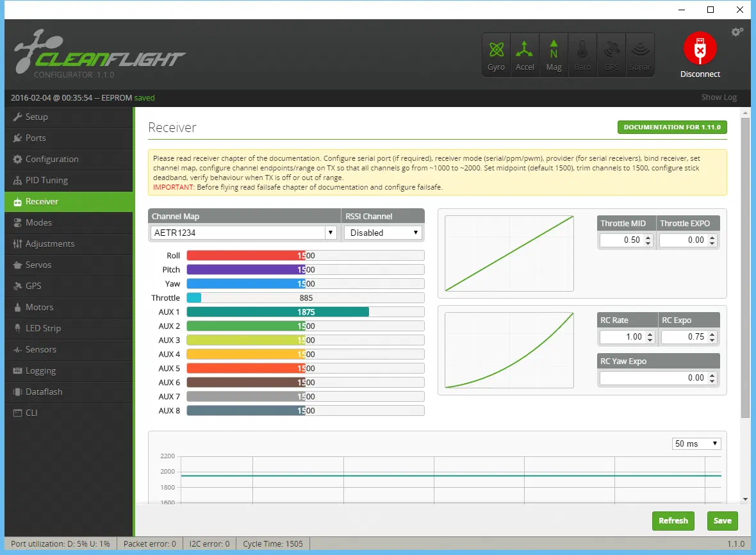Click the Throttle channel bar
The image size is (756, 555).
click(x=305, y=298)
